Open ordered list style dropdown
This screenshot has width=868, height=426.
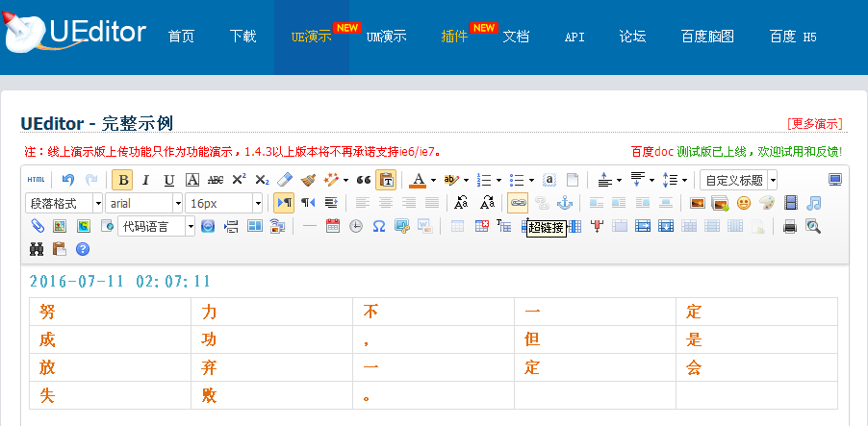coord(498,181)
